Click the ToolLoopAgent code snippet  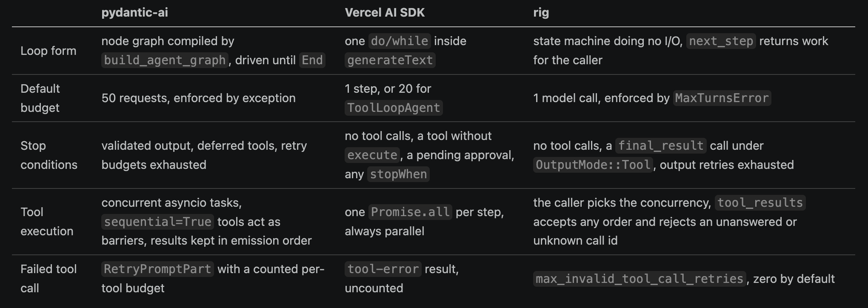tap(394, 108)
